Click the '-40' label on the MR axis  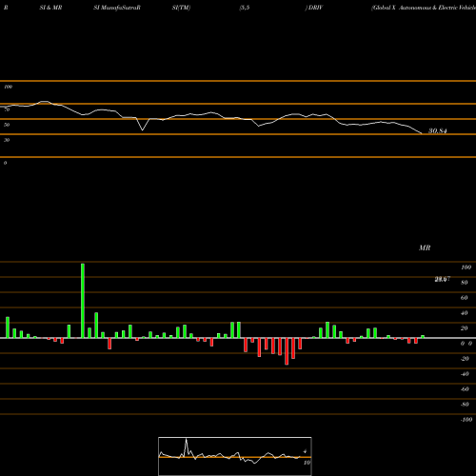pyautogui.click(x=465, y=374)
